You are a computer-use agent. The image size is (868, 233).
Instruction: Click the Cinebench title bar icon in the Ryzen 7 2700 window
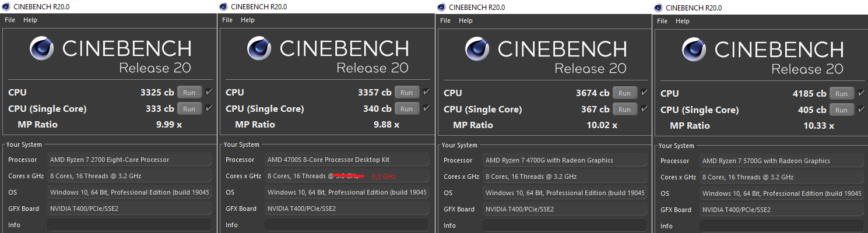click(6, 6)
